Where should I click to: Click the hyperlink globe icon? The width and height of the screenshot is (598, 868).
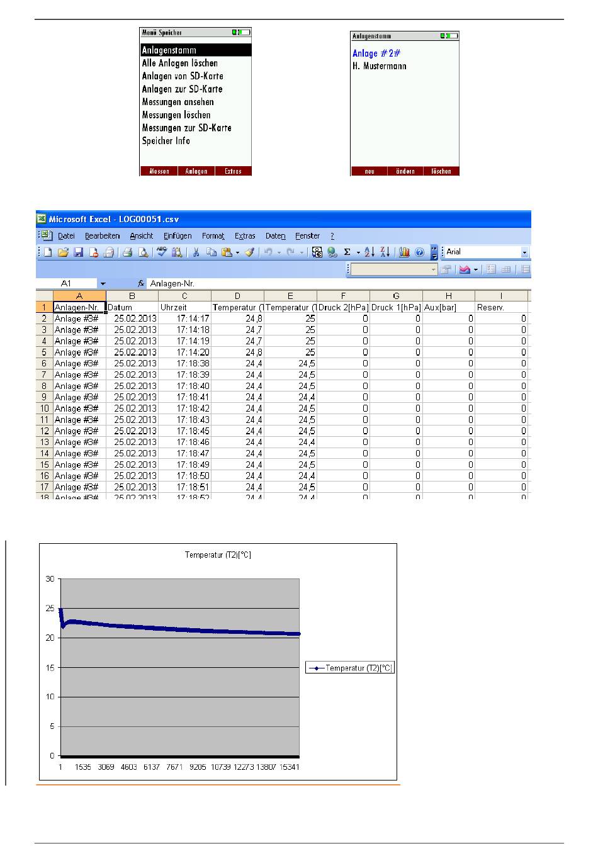(332, 252)
